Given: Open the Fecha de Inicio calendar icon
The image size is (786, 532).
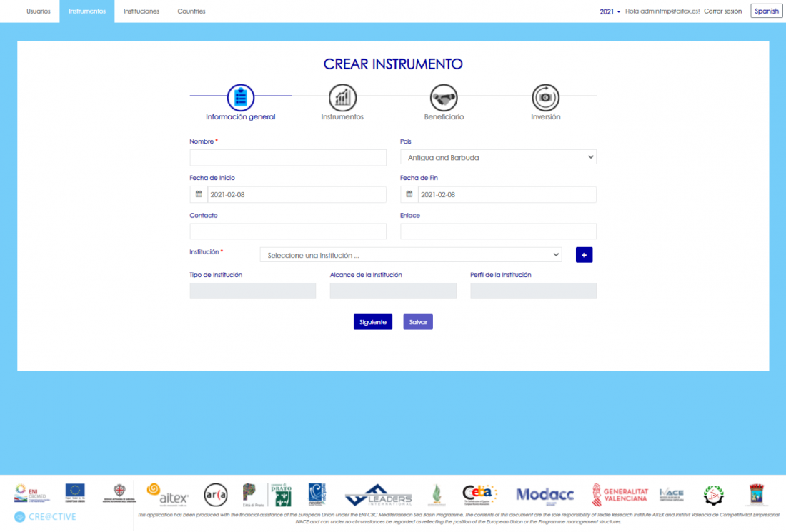Looking at the screenshot, I should (198, 194).
